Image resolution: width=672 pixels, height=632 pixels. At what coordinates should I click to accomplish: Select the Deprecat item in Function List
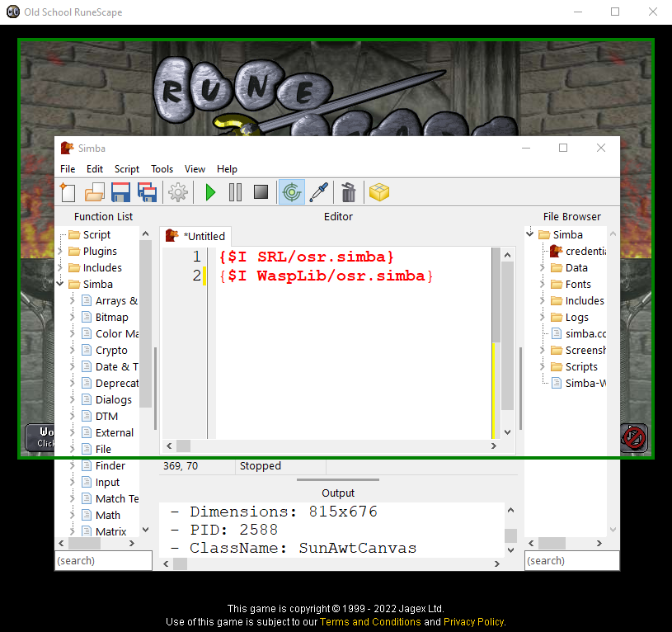110,383
